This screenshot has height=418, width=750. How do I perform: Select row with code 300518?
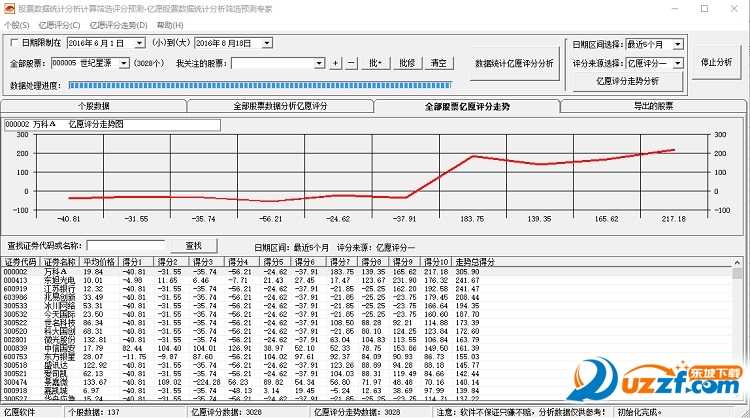point(366,365)
